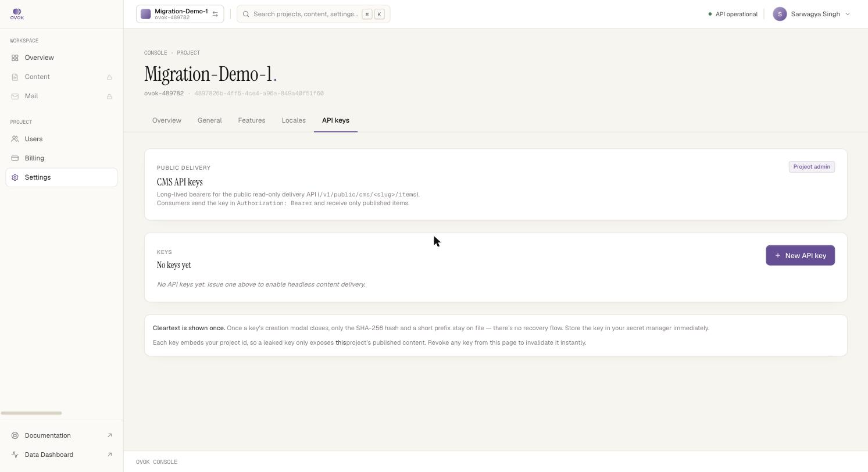Create a New API key
This screenshot has height=472, width=868.
click(x=800, y=255)
